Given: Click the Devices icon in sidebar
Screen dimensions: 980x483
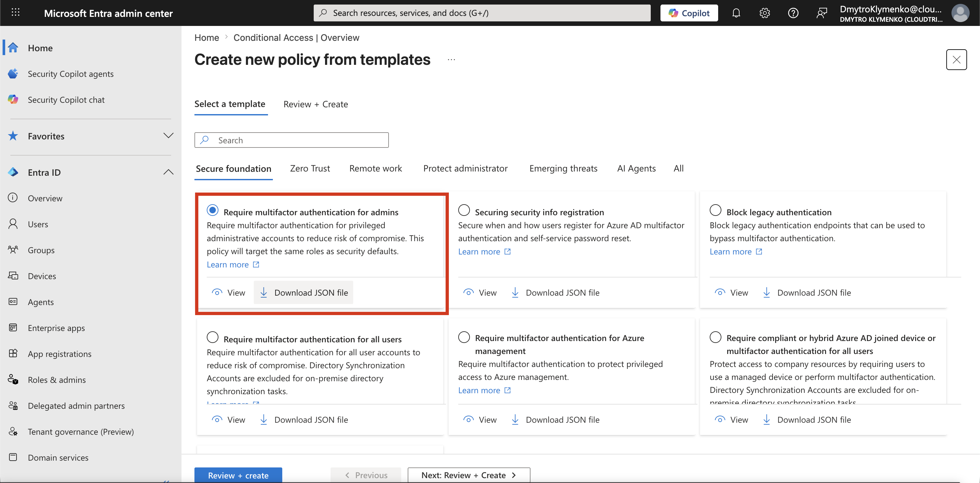Looking at the screenshot, I should [13, 276].
